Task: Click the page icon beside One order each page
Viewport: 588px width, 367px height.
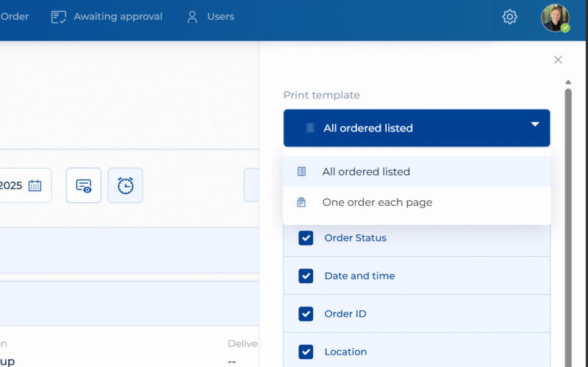Action: [x=301, y=202]
